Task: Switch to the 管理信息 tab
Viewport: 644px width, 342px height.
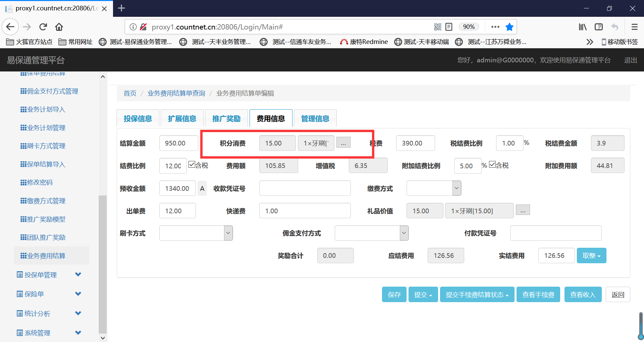Action: [315, 118]
